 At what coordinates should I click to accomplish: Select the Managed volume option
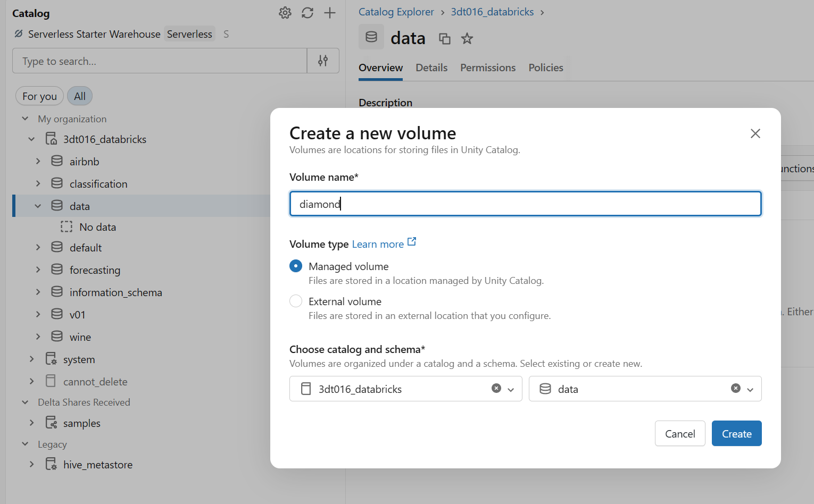click(x=296, y=266)
